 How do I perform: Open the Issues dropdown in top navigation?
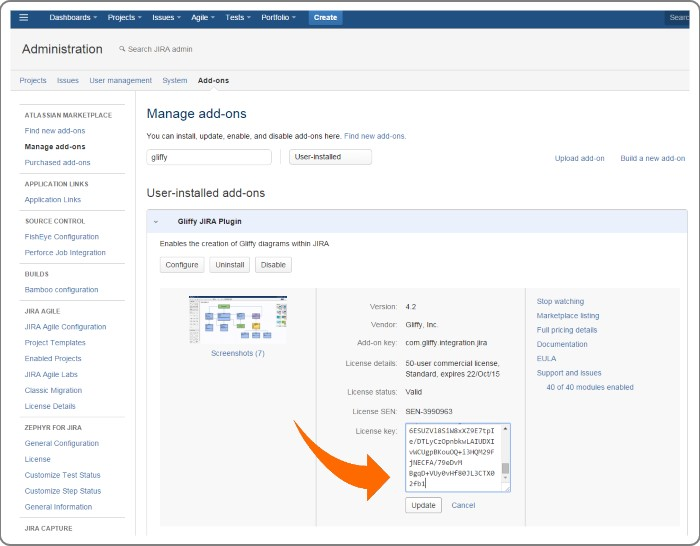coord(166,17)
